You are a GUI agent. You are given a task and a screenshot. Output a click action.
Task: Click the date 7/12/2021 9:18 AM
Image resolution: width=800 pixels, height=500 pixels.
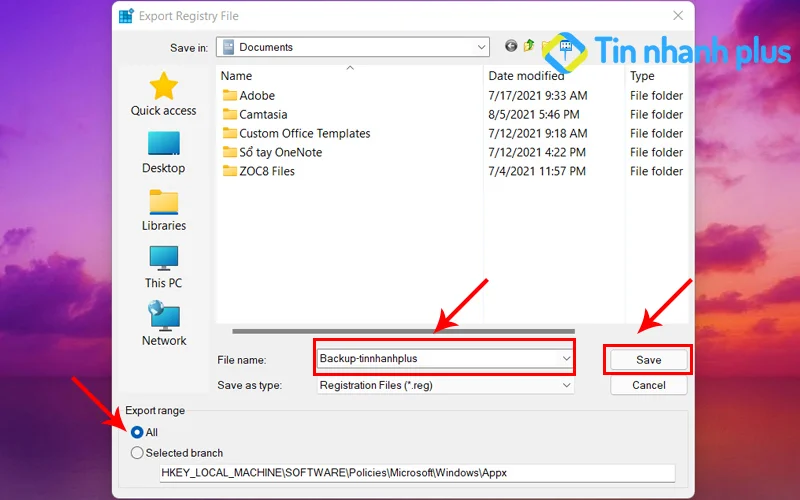coord(538,133)
